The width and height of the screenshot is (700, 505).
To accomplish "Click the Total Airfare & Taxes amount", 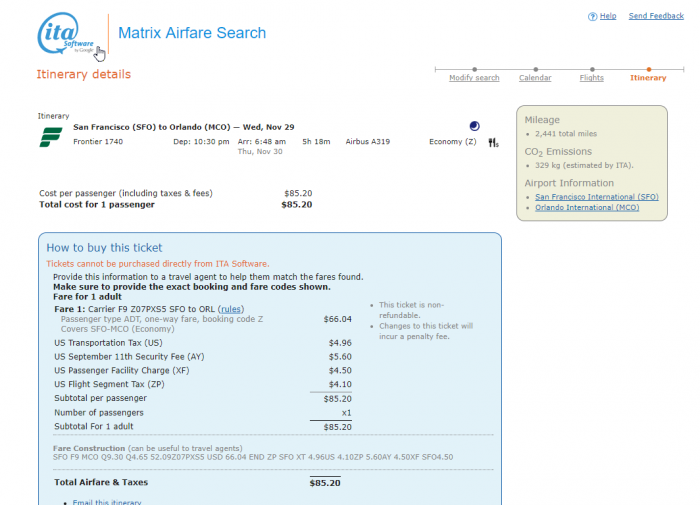I will coord(325,483).
